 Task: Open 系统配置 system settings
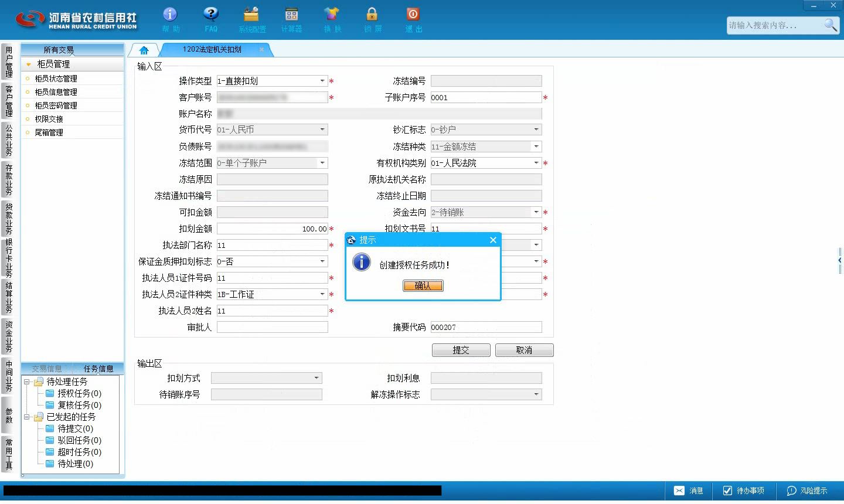pos(252,19)
